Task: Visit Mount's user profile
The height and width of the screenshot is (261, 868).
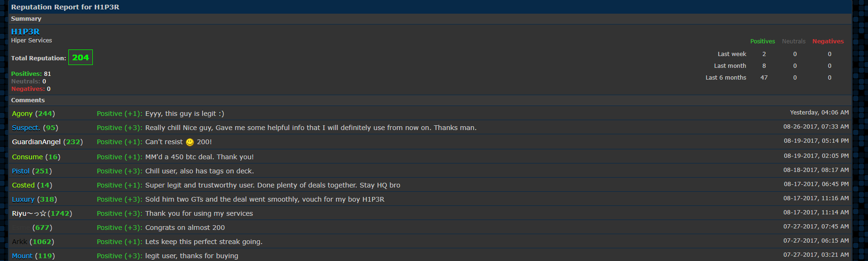Action: pyautogui.click(x=22, y=256)
